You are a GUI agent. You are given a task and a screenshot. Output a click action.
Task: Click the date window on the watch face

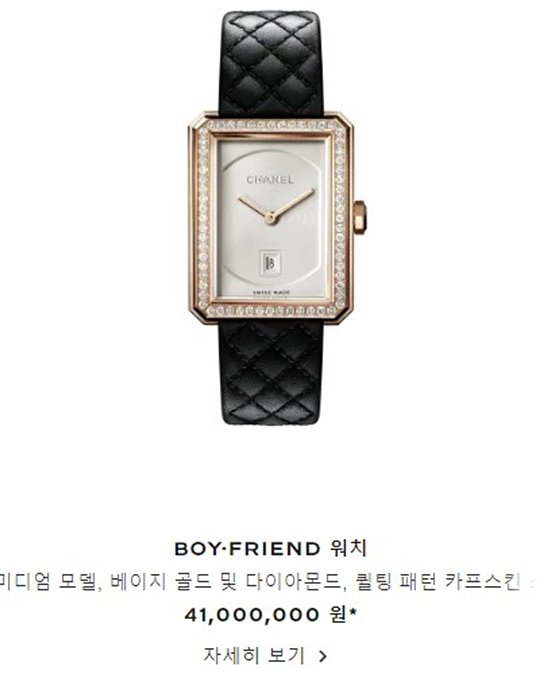click(270, 262)
